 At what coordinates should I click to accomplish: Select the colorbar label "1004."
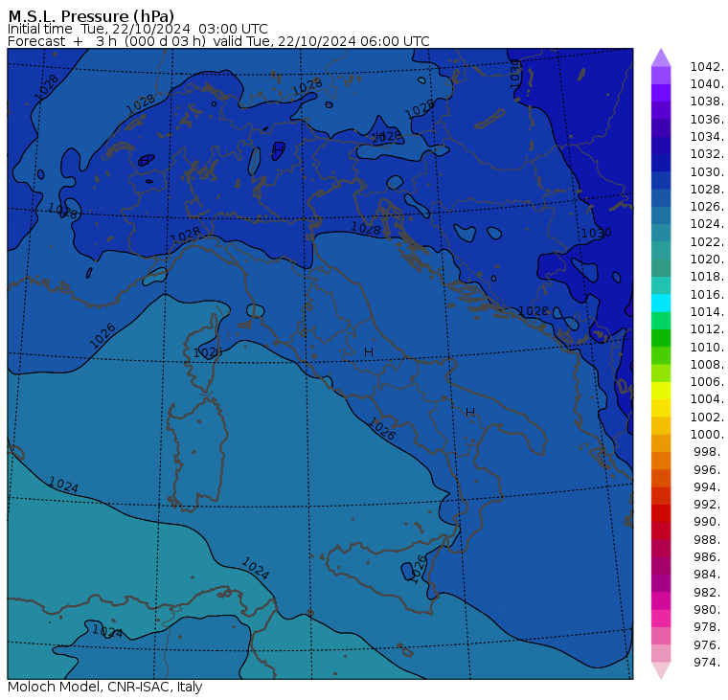pyautogui.click(x=707, y=398)
